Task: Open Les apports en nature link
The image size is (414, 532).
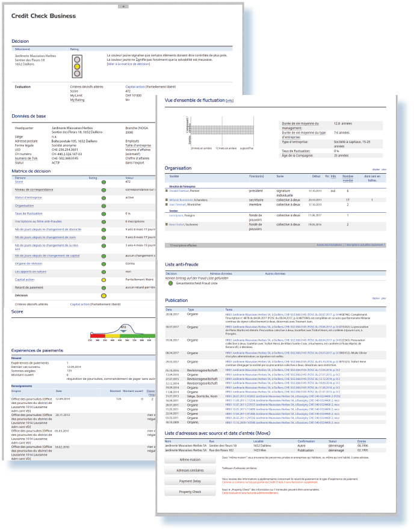Action: [31, 272]
